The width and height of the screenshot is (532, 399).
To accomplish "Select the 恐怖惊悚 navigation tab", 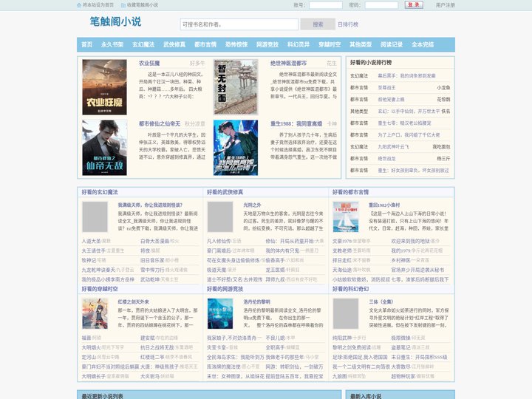I will (x=236, y=44).
